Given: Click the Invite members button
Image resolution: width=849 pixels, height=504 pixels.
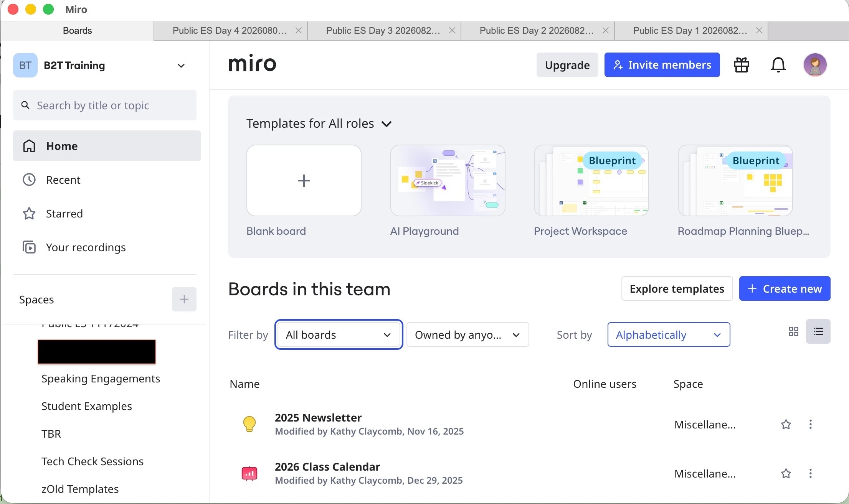Looking at the screenshot, I should [662, 65].
